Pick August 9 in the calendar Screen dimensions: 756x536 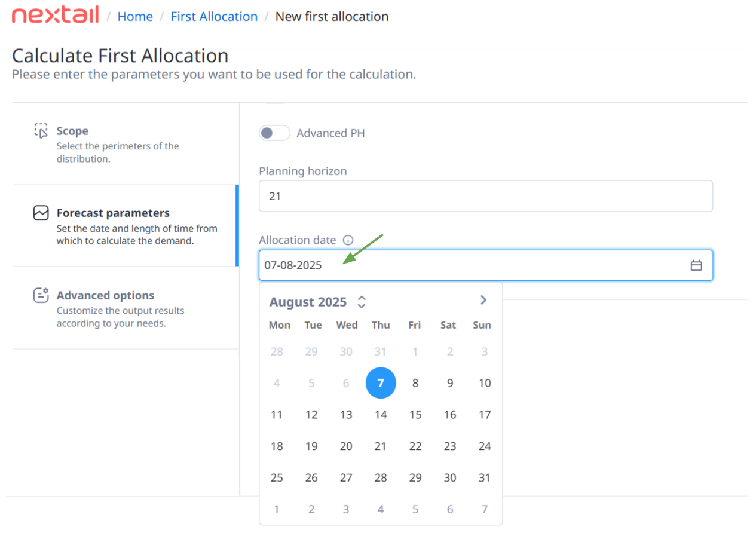[450, 383]
